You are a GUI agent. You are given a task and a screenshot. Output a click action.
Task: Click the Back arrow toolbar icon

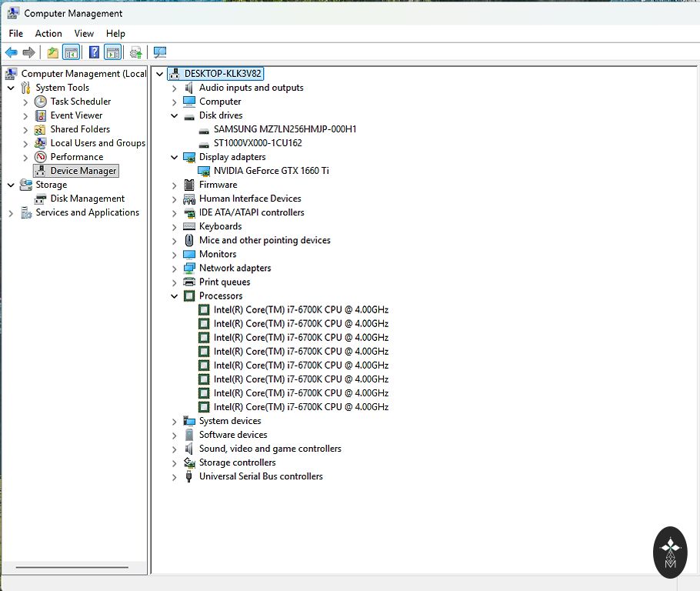(x=11, y=52)
